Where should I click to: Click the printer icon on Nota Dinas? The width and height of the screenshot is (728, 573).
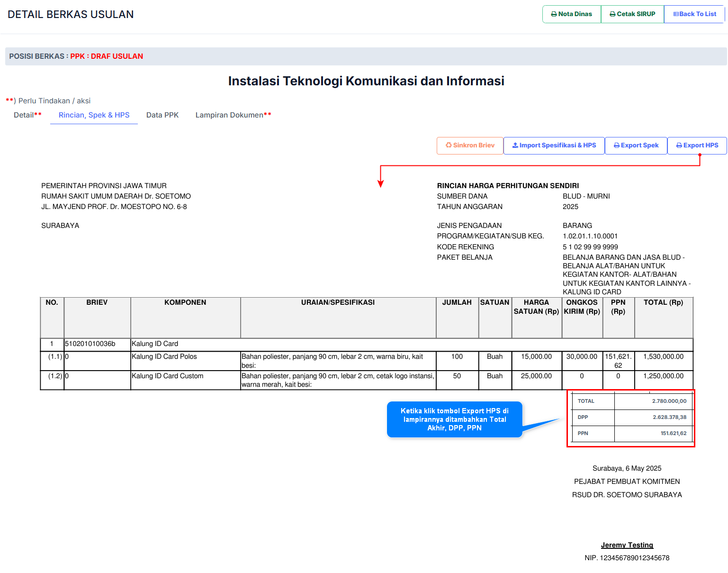click(x=554, y=14)
